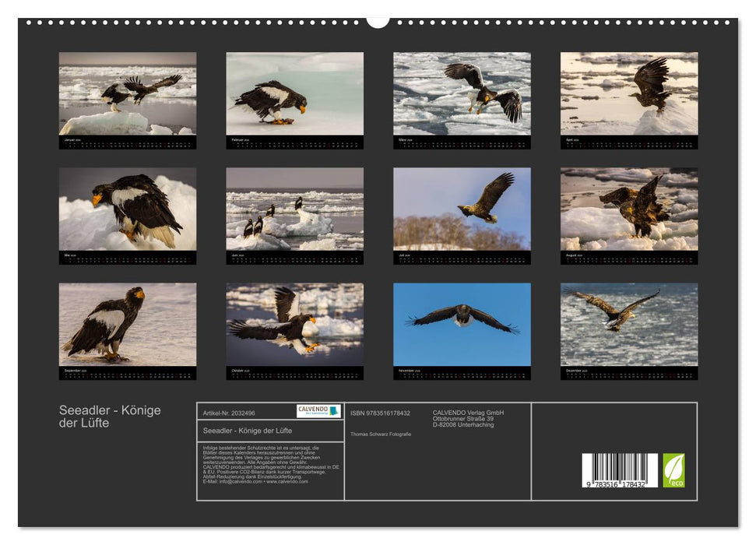This screenshot has height=545, width=756.
Task: Select the Thomas Schwarz Fotografie credit
Action: (380, 434)
